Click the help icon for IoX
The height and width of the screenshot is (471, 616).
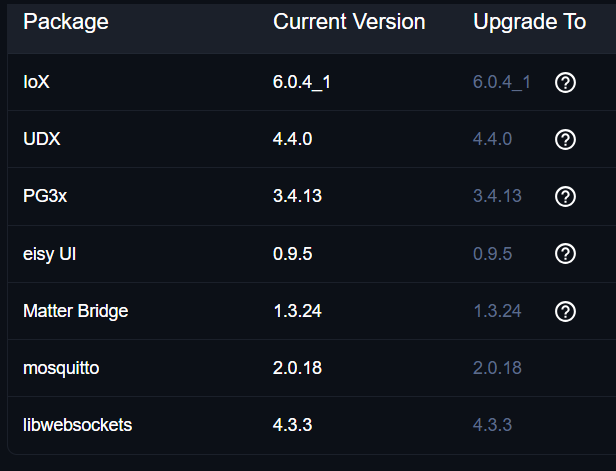point(565,82)
